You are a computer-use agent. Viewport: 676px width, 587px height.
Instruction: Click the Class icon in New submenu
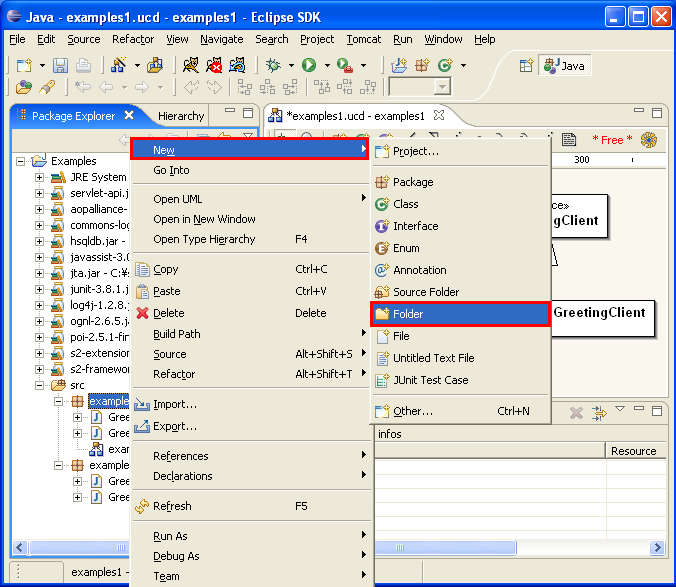(382, 204)
